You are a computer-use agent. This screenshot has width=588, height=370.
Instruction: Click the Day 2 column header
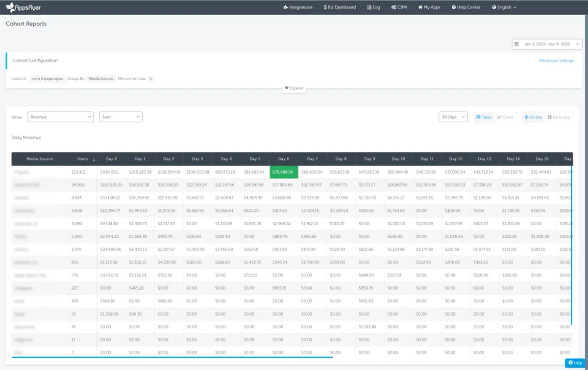tap(169, 159)
